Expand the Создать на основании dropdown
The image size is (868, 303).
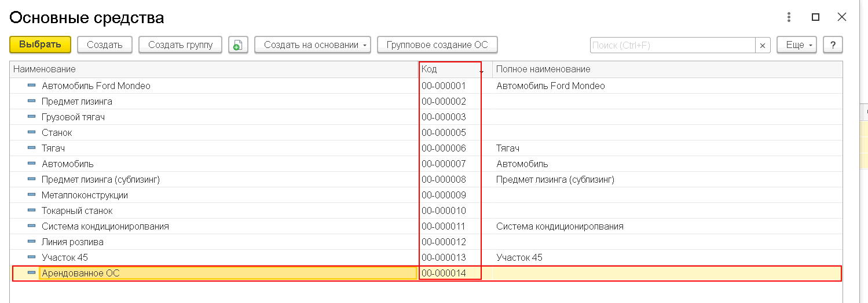(x=313, y=45)
